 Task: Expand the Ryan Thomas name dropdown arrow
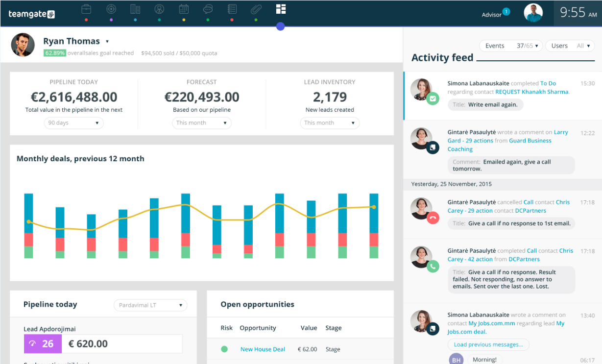click(107, 41)
